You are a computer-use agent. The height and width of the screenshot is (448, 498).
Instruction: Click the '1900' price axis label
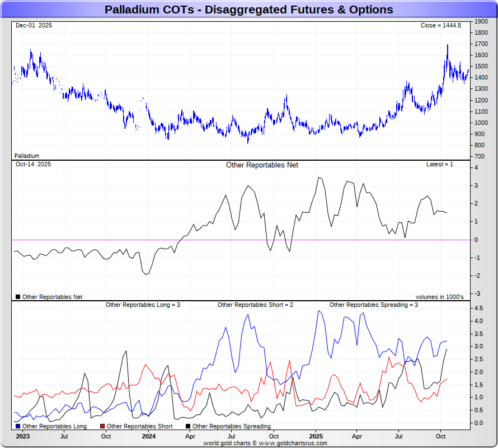[481, 21]
